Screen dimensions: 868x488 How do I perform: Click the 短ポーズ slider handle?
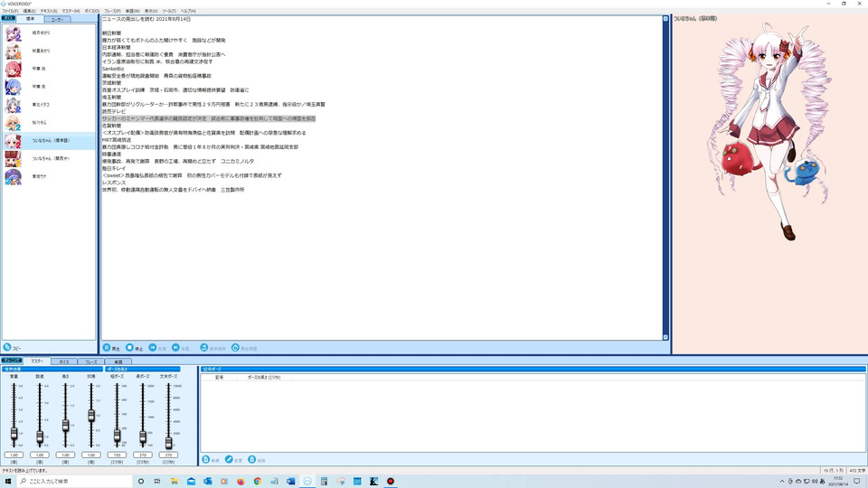117,436
